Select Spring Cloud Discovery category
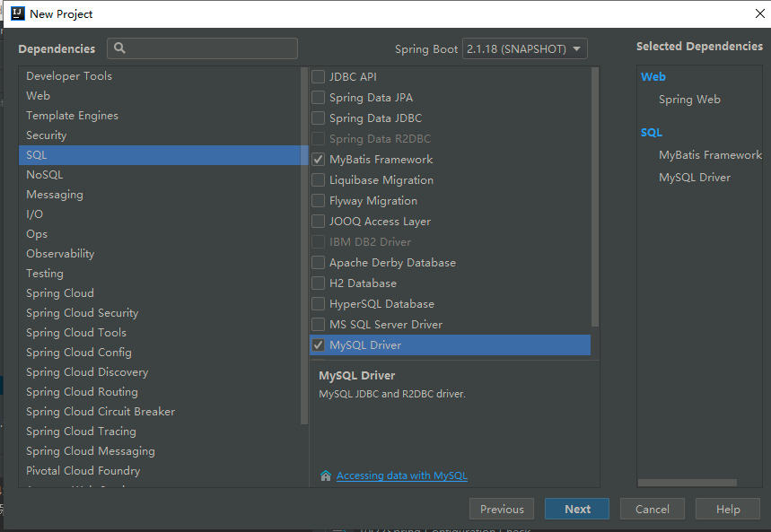 [x=160, y=372]
